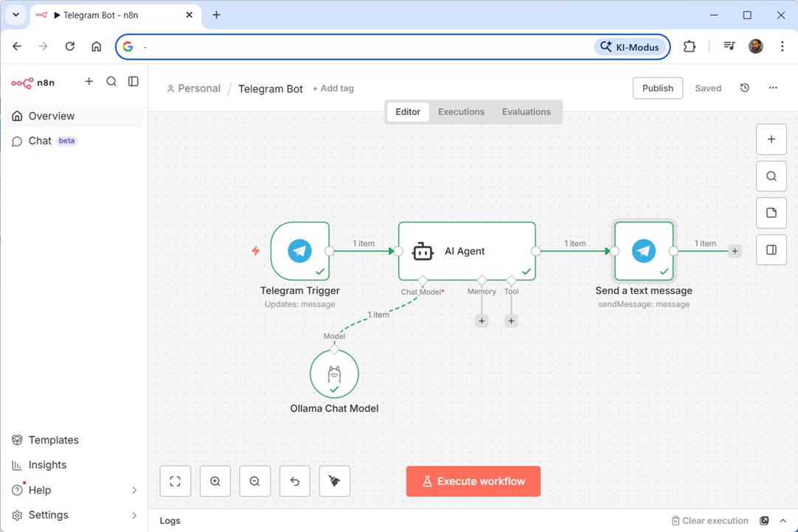Open the Evaluations tab
The width and height of the screenshot is (798, 532).
coord(526,112)
